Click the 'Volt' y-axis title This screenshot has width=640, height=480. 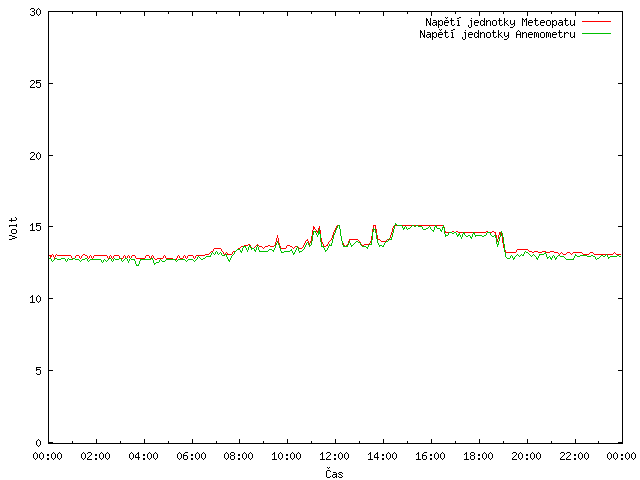tap(13, 228)
